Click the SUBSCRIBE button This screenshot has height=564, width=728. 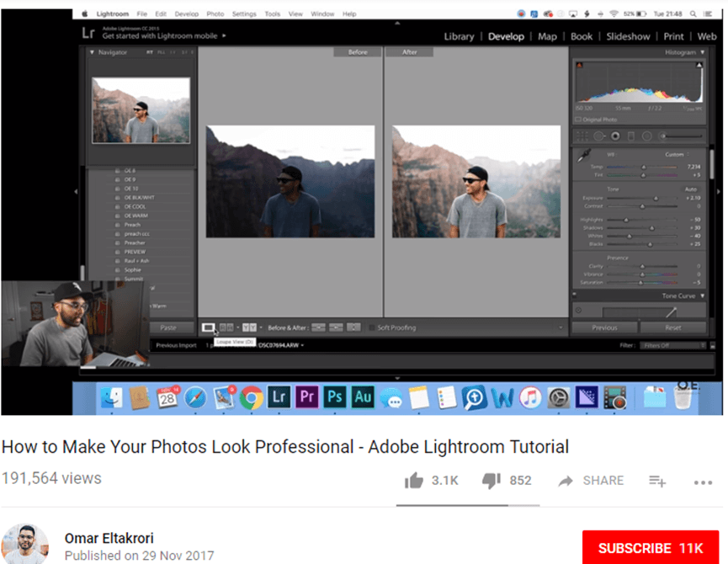point(651,546)
